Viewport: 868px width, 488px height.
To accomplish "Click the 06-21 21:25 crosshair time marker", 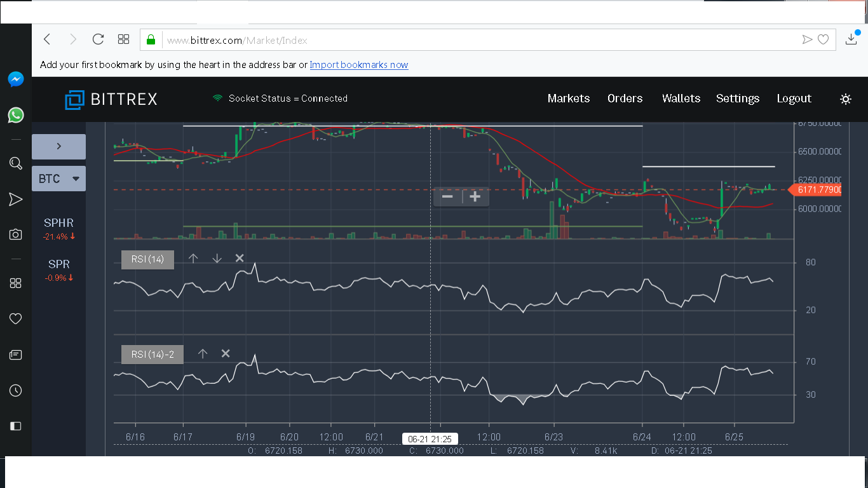I will pos(430,439).
